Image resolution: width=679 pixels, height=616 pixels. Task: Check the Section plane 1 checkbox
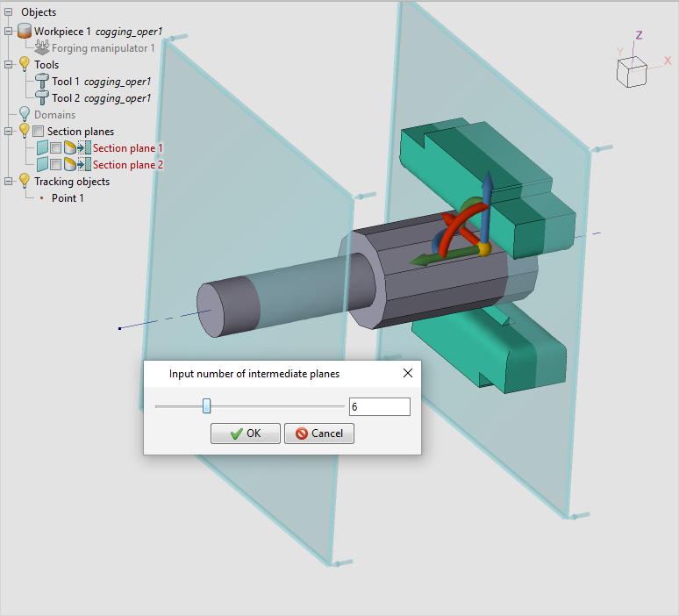point(55,148)
